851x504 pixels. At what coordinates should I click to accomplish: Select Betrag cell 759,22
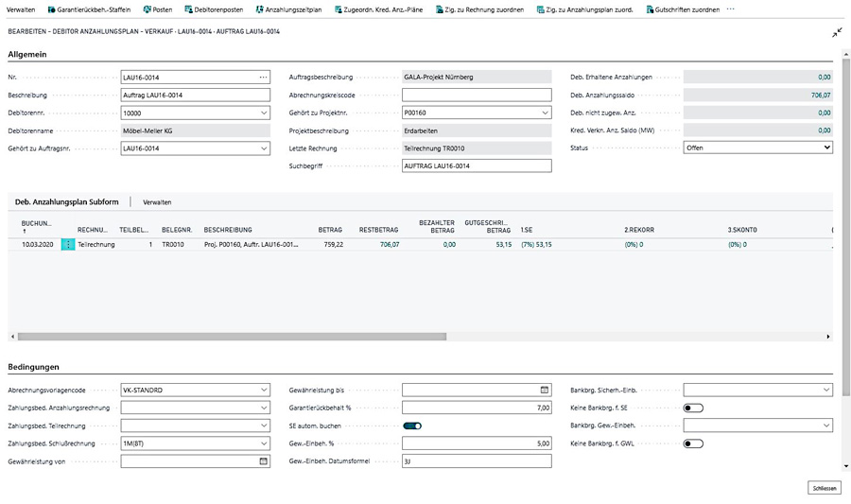(333, 245)
